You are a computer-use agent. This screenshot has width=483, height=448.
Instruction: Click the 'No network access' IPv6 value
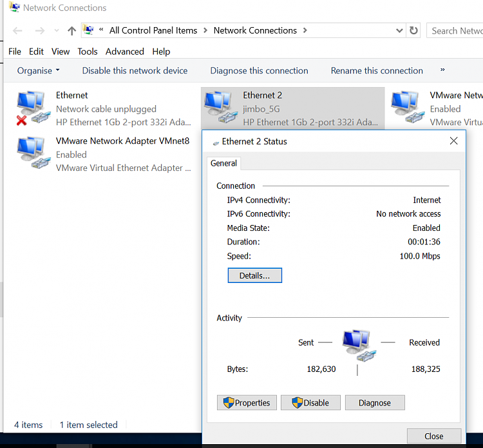(408, 213)
